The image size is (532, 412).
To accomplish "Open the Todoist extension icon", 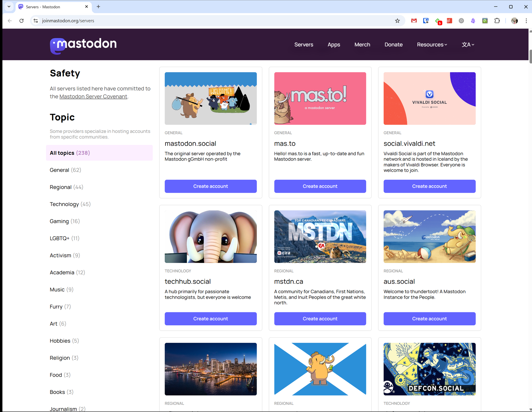I will click(450, 21).
